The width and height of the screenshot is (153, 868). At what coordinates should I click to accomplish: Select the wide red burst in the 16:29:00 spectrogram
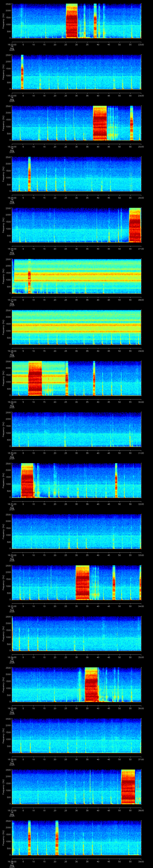[x=35, y=378]
